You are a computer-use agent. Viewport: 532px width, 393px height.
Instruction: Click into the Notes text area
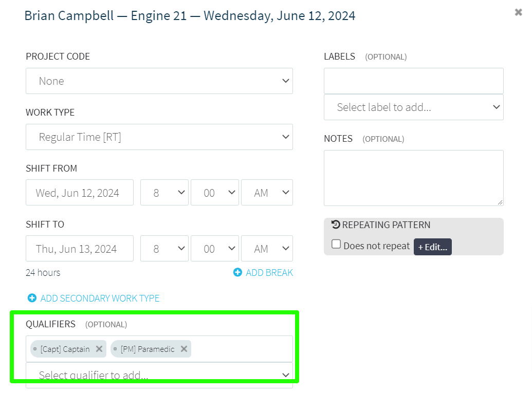click(x=414, y=178)
